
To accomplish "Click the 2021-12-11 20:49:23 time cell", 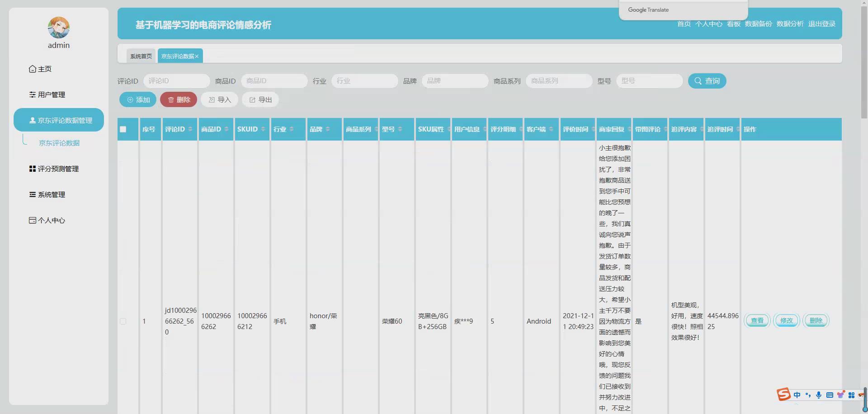I will [x=578, y=321].
